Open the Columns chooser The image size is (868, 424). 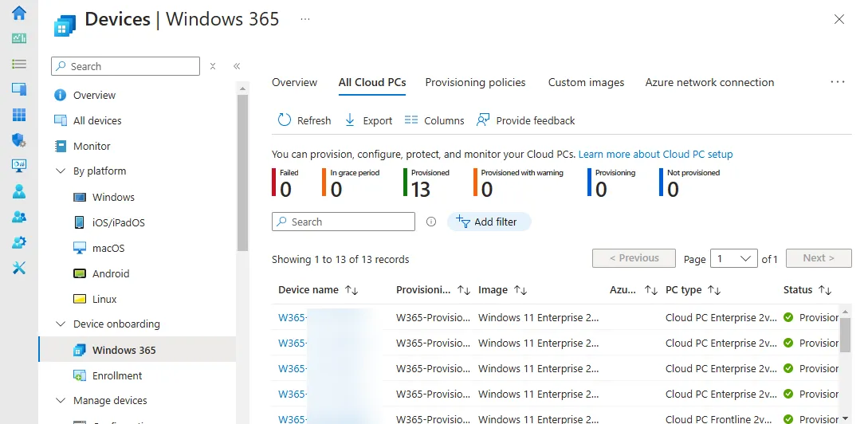pos(434,120)
